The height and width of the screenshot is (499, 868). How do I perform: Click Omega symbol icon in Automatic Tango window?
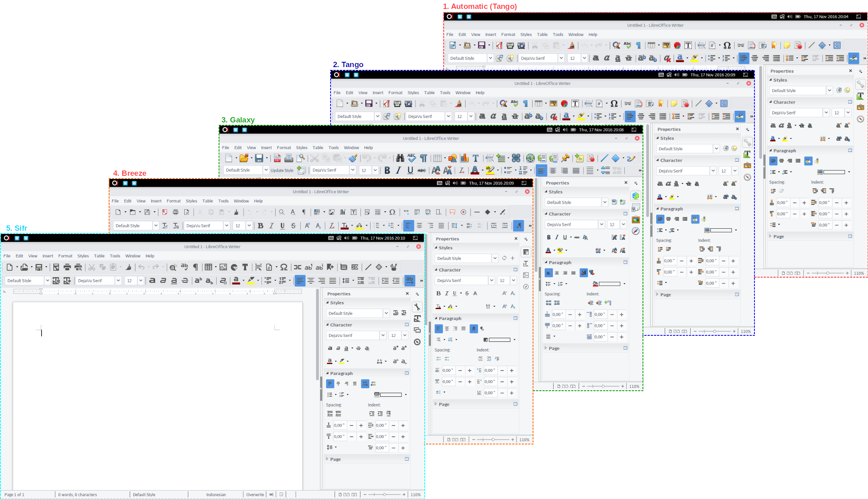(x=727, y=45)
